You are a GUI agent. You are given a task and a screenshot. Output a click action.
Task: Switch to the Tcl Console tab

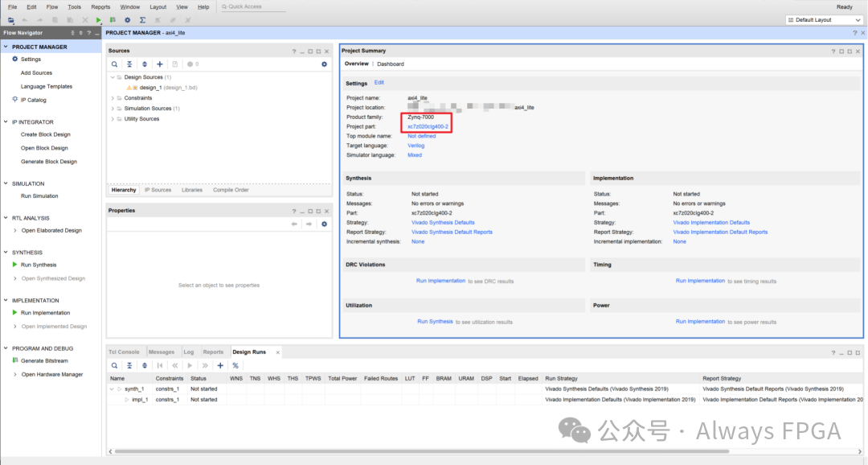(124, 352)
